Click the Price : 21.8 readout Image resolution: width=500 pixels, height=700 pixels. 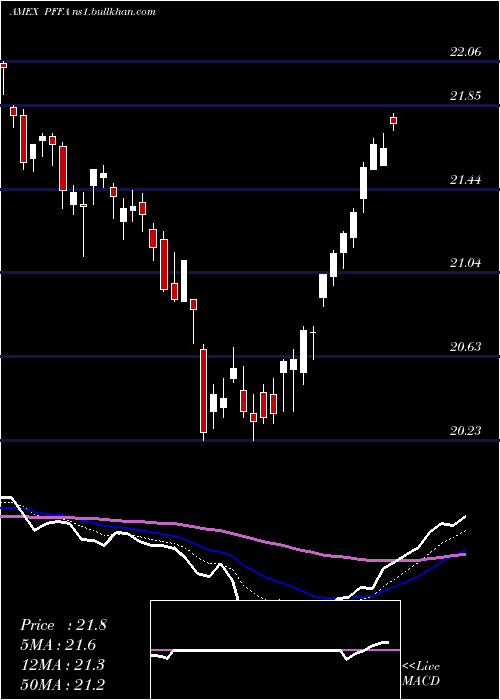(63, 625)
